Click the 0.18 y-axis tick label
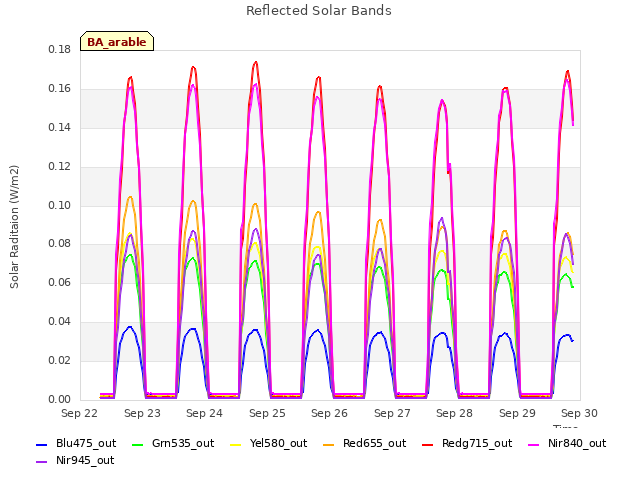 (x=60, y=50)
